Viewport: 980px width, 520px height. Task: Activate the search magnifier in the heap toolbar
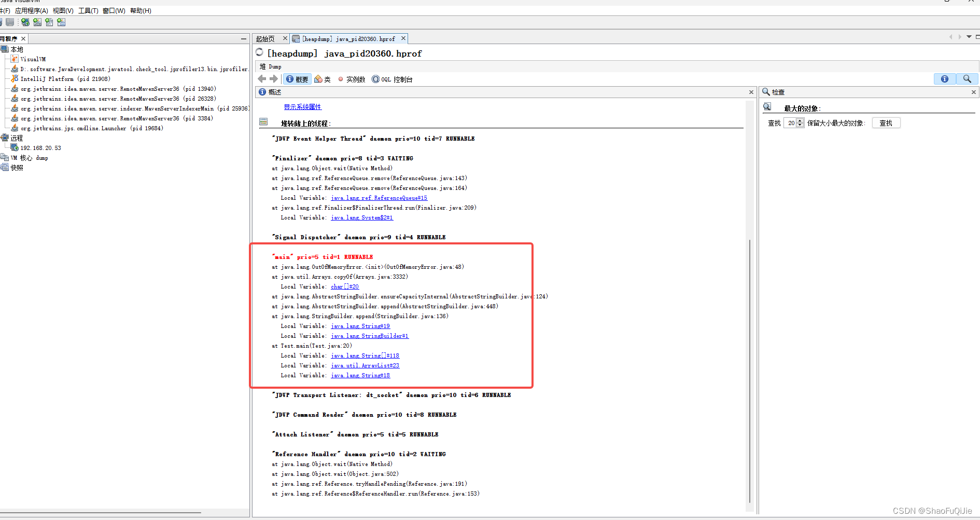click(x=967, y=79)
